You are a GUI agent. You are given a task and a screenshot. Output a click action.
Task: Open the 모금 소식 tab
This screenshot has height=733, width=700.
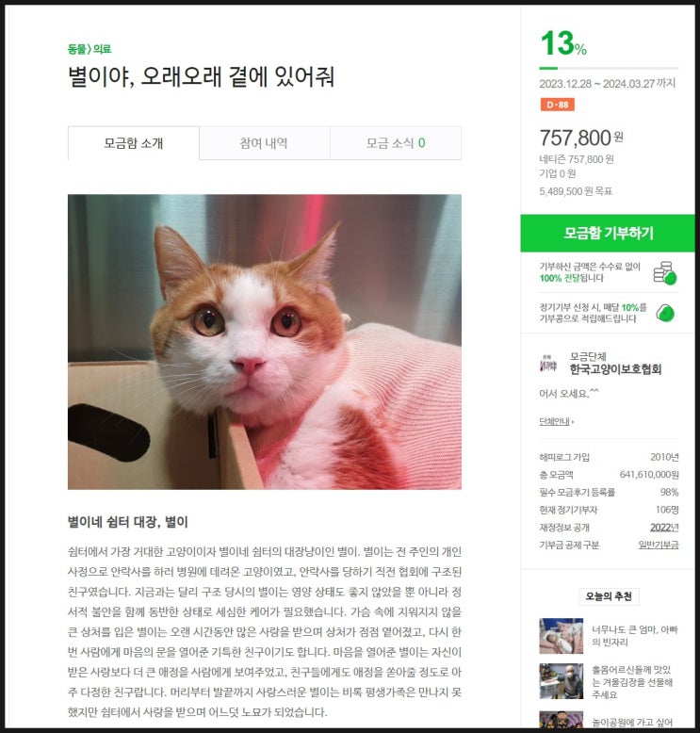396,143
